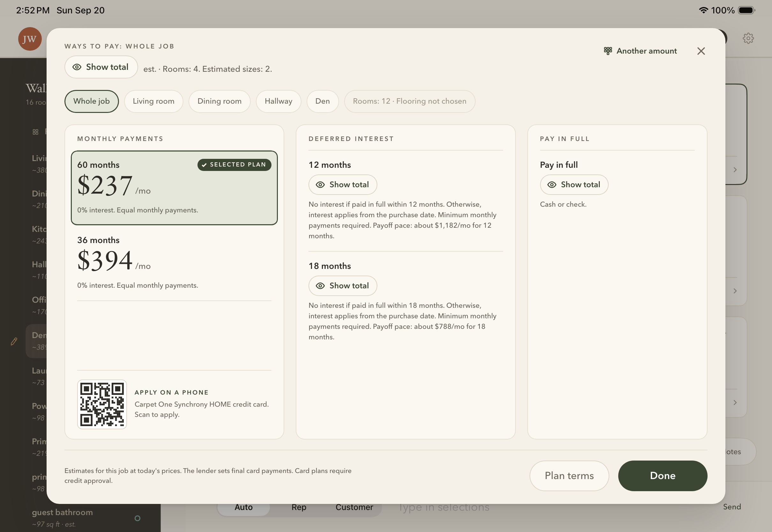Close the Ways to Pay dialog
The image size is (772, 532).
tap(701, 51)
